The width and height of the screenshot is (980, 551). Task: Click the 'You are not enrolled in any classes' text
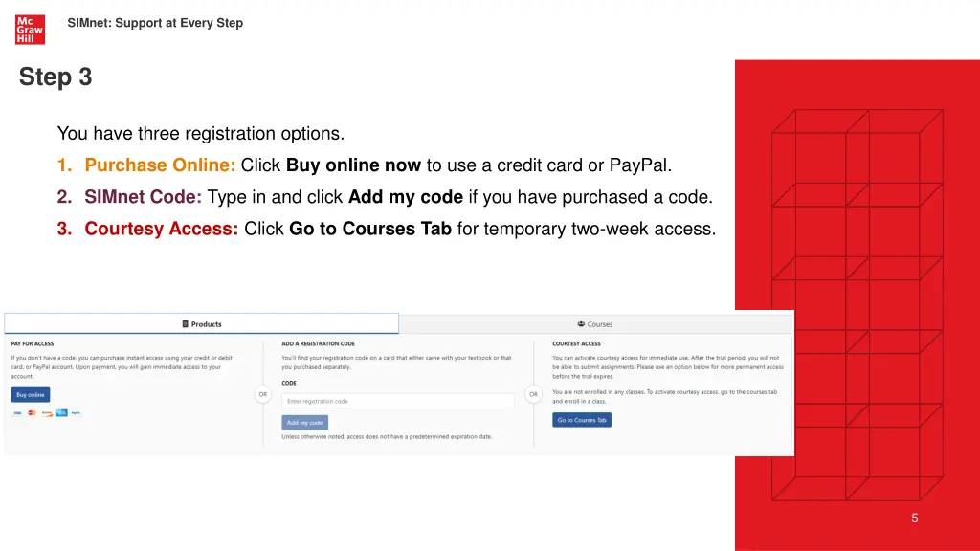point(664,396)
